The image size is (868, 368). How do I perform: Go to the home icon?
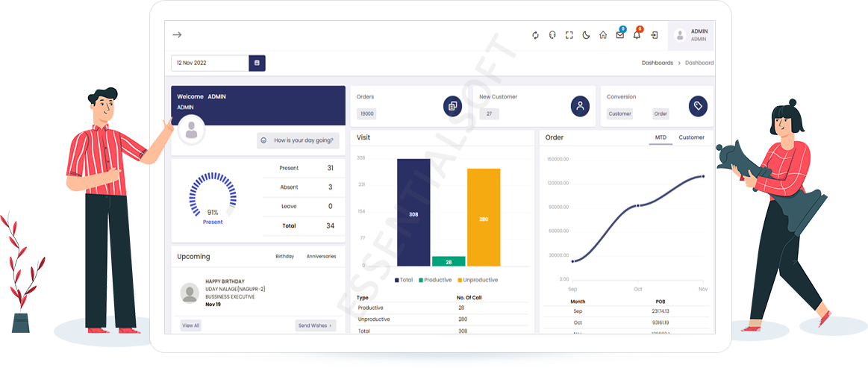(603, 35)
